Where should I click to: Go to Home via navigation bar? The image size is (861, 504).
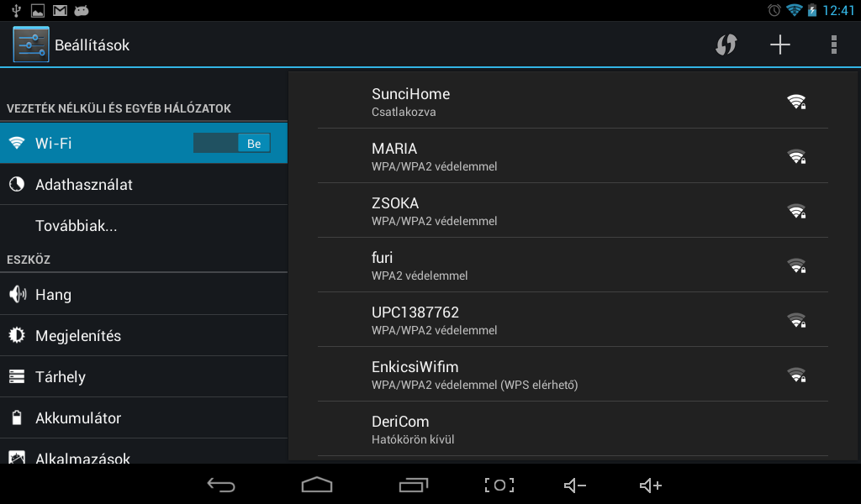tap(317, 485)
